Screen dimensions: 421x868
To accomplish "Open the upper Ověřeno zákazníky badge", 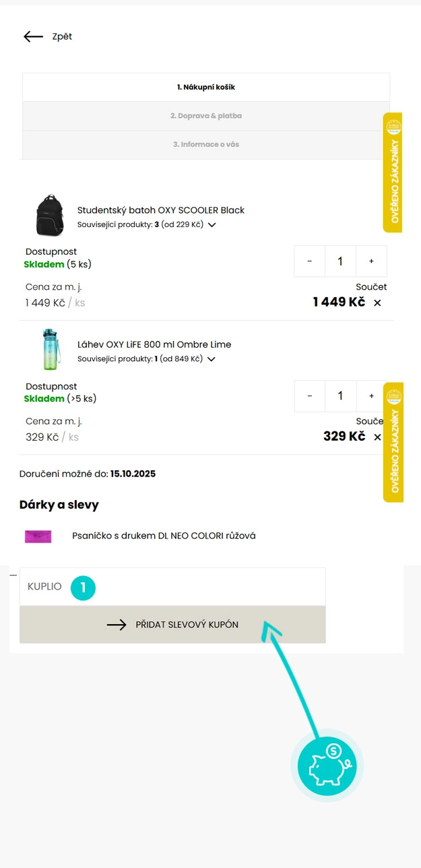I will click(393, 173).
